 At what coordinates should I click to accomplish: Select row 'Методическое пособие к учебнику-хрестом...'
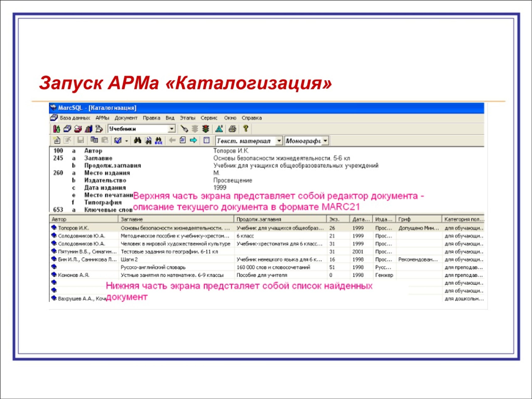tap(267, 236)
